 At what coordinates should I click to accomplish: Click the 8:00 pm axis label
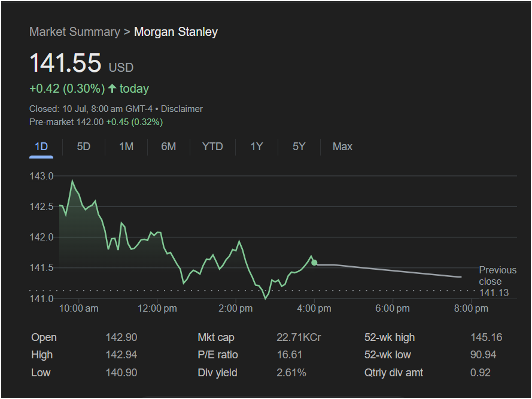(472, 309)
